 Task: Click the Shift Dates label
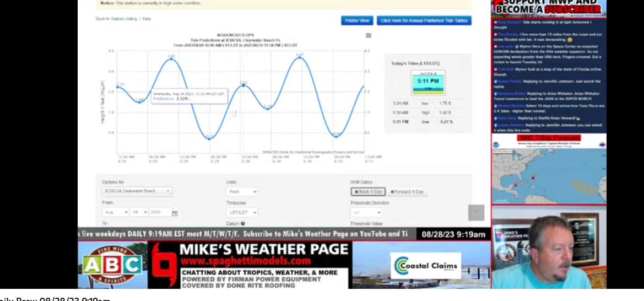tap(361, 182)
